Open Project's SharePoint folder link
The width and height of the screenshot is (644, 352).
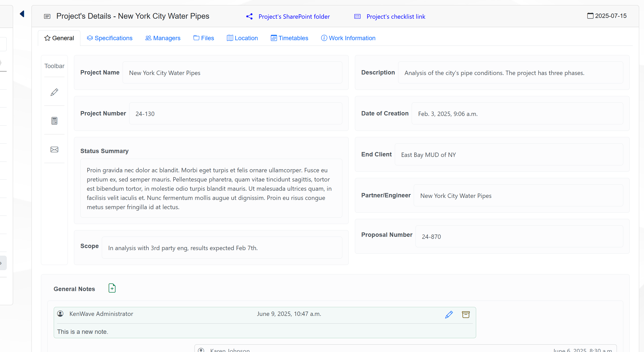(x=294, y=17)
